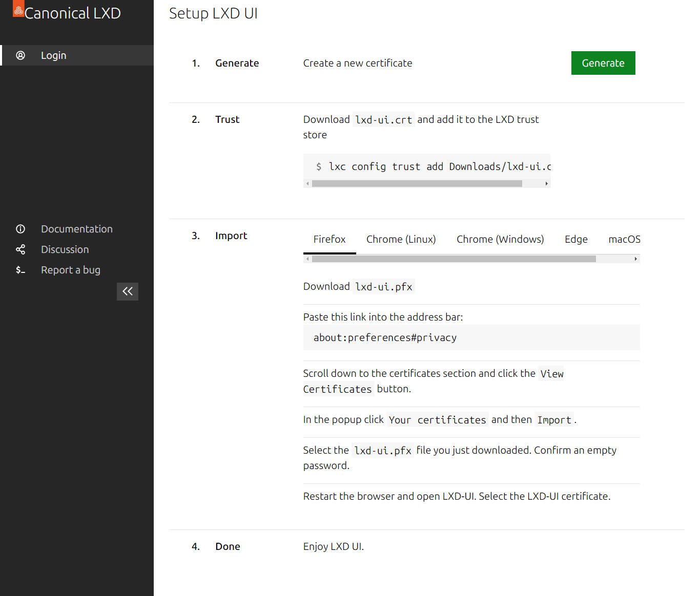The height and width of the screenshot is (596, 700).
Task: Click the browser tabs scrollbar left arrow
Action: 307,259
